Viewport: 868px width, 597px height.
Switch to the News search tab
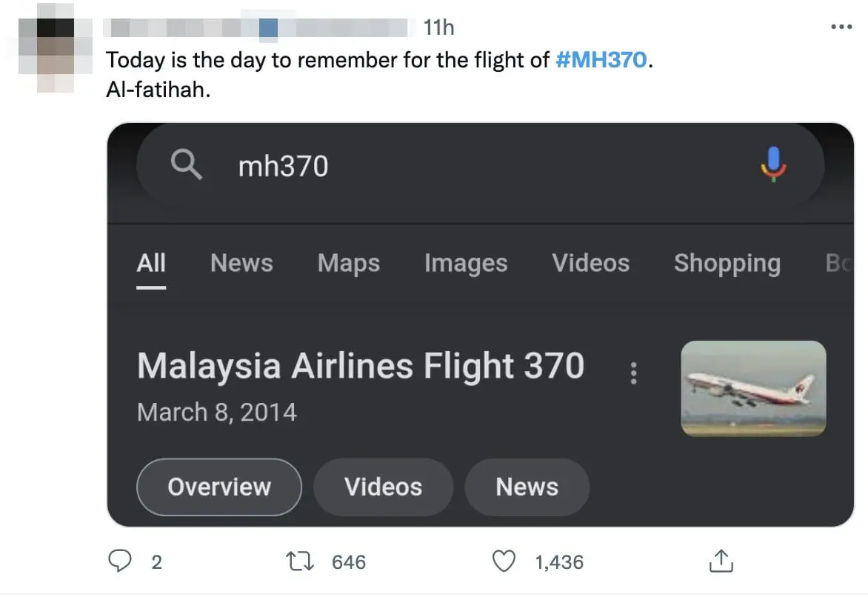click(241, 263)
